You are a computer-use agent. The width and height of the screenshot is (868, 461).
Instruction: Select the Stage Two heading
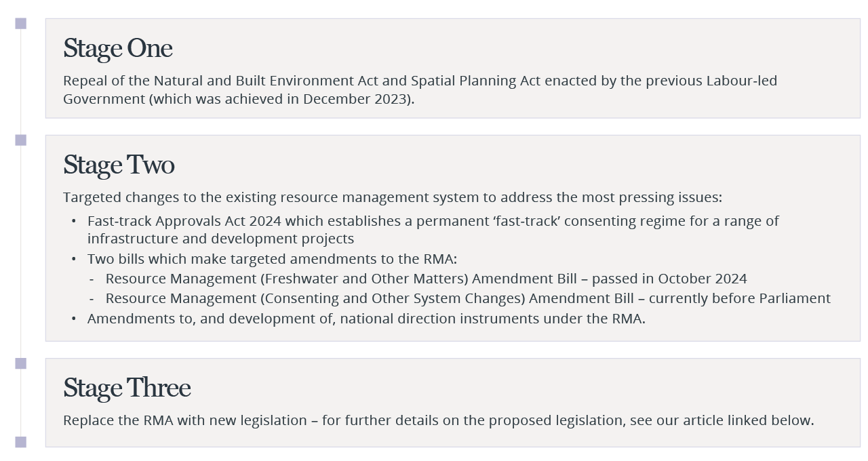pos(119,165)
